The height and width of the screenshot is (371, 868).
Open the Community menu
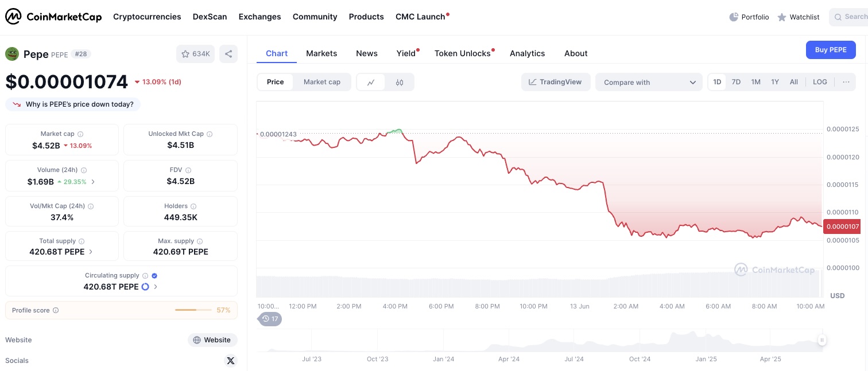point(315,17)
